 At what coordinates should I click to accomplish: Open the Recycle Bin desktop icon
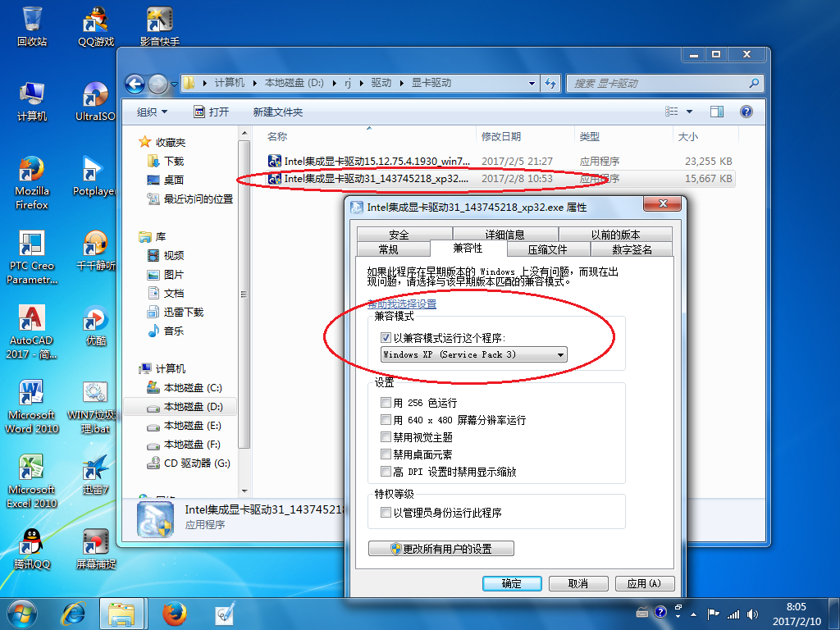[32, 25]
